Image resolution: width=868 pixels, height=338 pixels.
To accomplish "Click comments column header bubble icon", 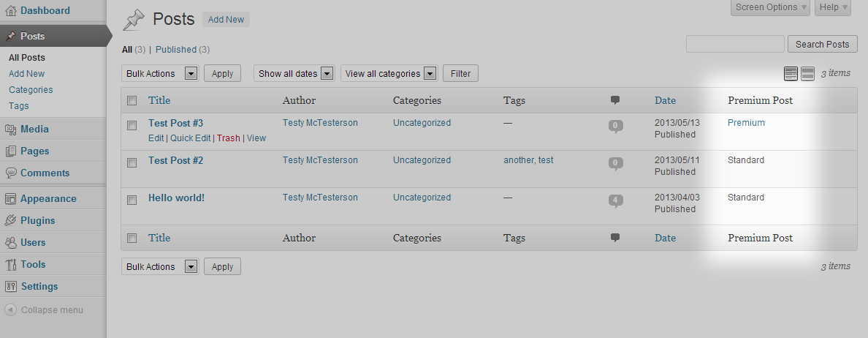I will (615, 100).
